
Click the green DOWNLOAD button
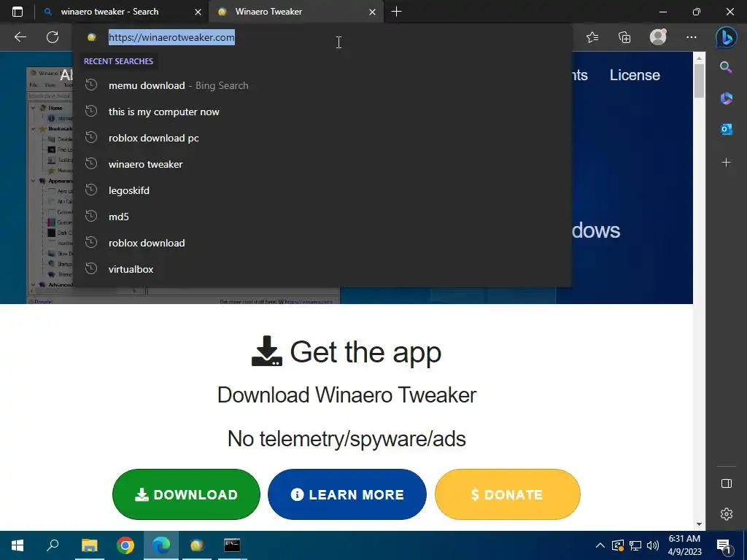186,494
